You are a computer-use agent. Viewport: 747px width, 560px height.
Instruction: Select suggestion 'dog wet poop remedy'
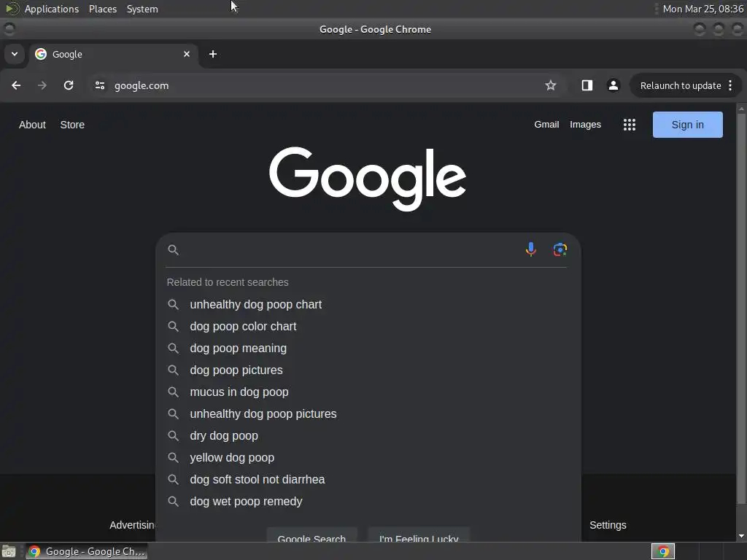246,502
